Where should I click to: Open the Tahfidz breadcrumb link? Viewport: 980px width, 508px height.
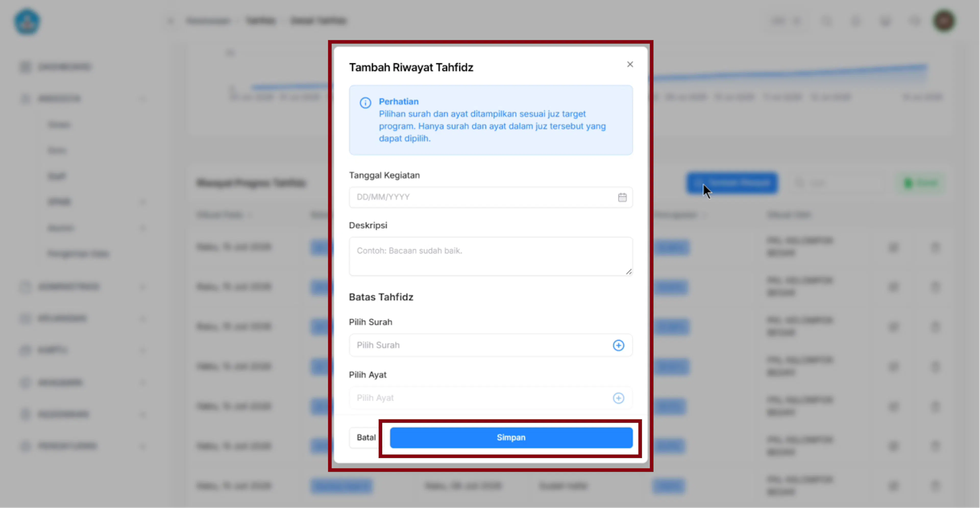pos(261,20)
